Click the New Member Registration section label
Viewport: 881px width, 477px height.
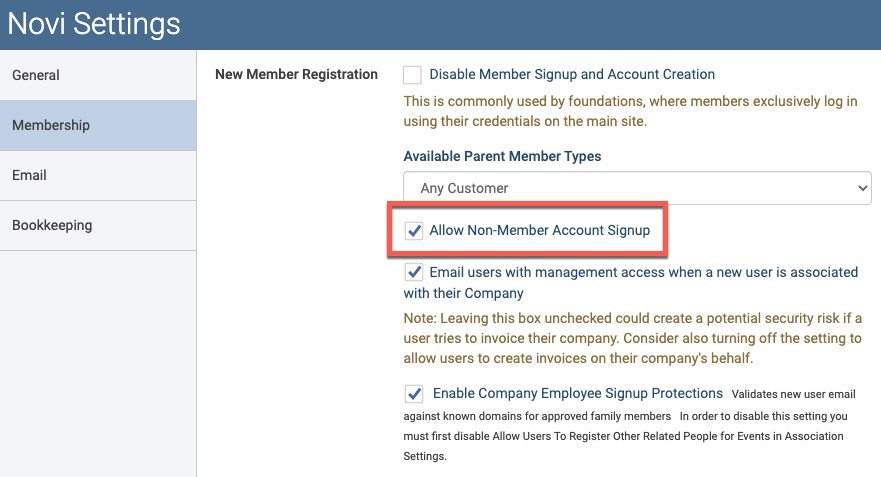click(x=296, y=74)
